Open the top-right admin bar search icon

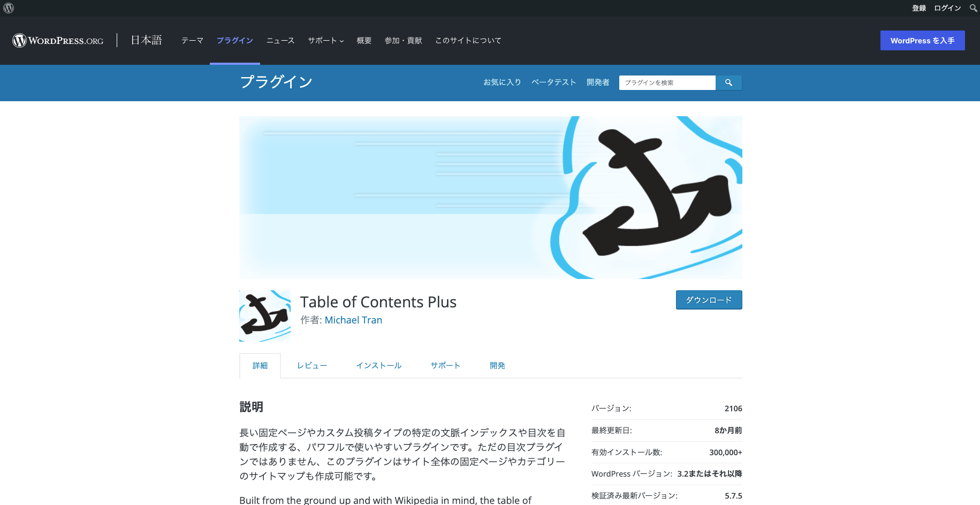[x=973, y=8]
